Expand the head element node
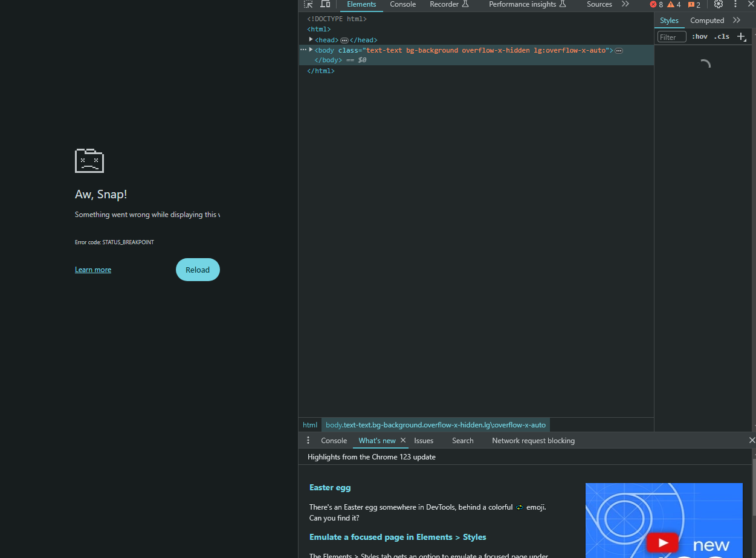 (311, 40)
